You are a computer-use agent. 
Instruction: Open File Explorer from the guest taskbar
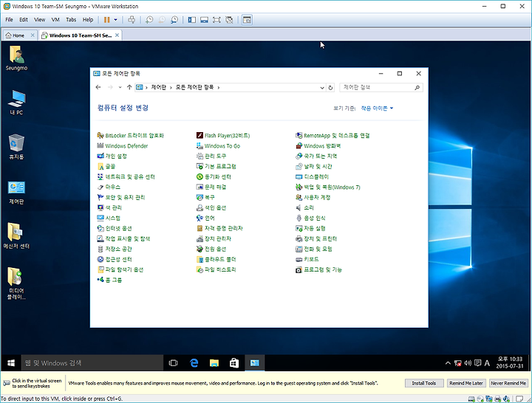coord(214,363)
